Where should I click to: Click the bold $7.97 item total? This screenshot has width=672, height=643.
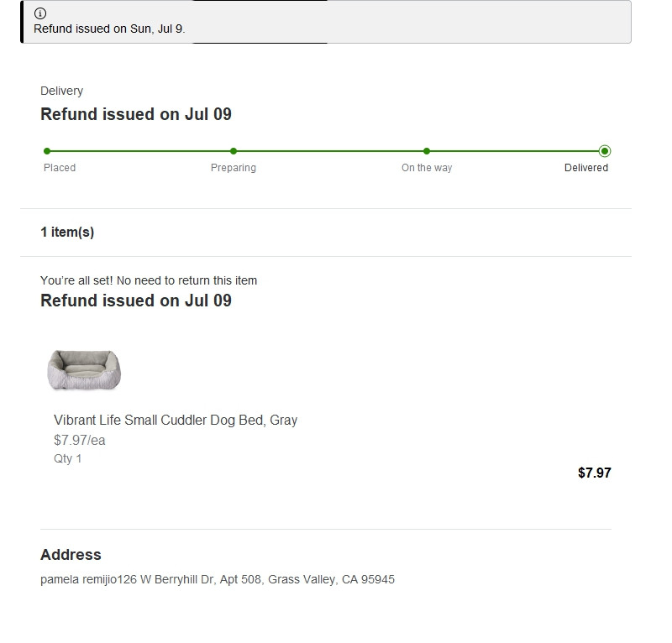pyautogui.click(x=595, y=473)
